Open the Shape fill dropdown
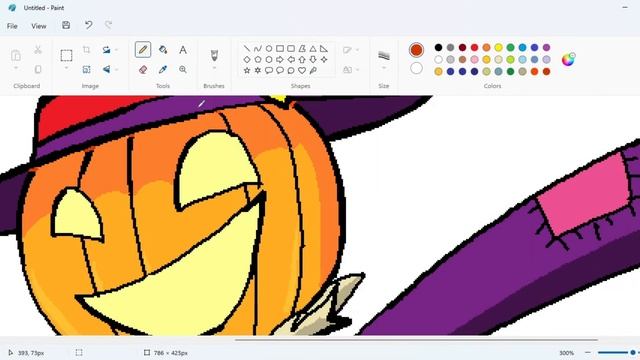The image size is (640, 360). (351, 70)
